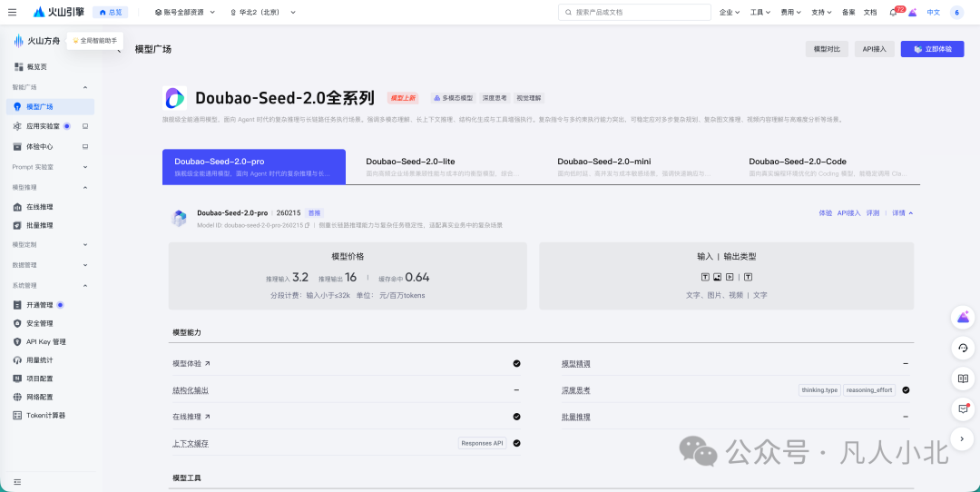Switch to the Doubao-Seed-2.0-mini tab
Viewport: 980px width, 492px height.
click(x=633, y=167)
